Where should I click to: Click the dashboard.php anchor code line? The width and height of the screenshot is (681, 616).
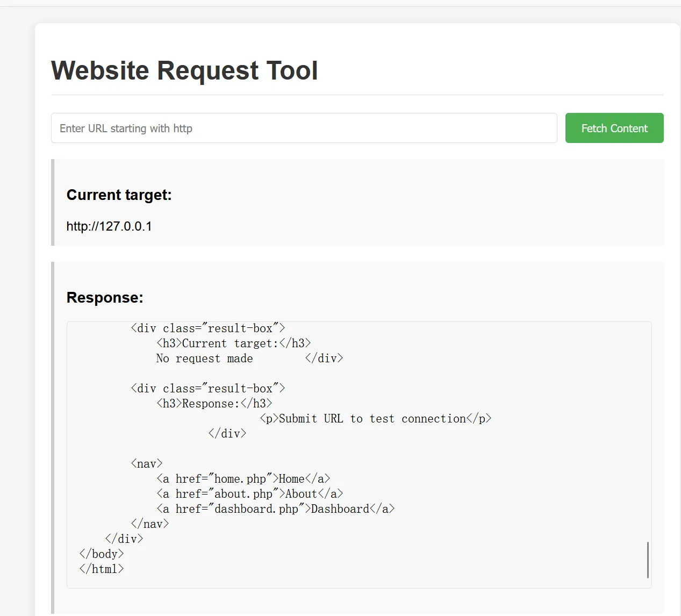pos(275,509)
